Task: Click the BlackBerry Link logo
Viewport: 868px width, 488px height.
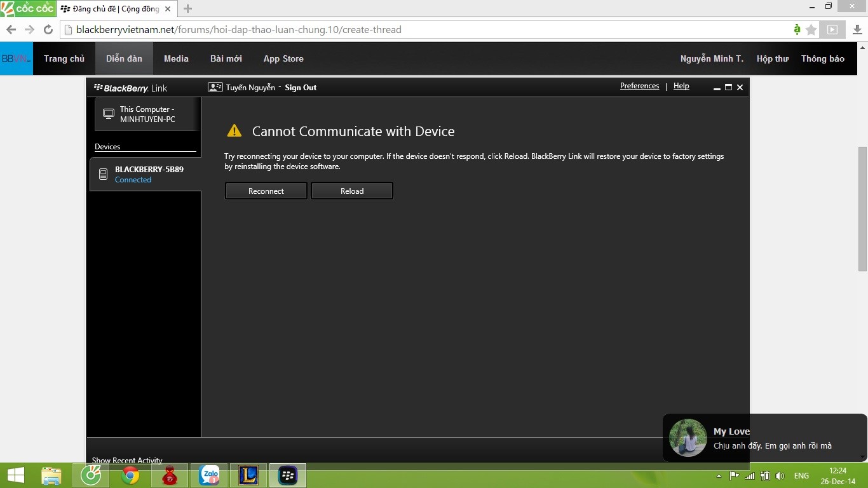Action: [x=131, y=88]
